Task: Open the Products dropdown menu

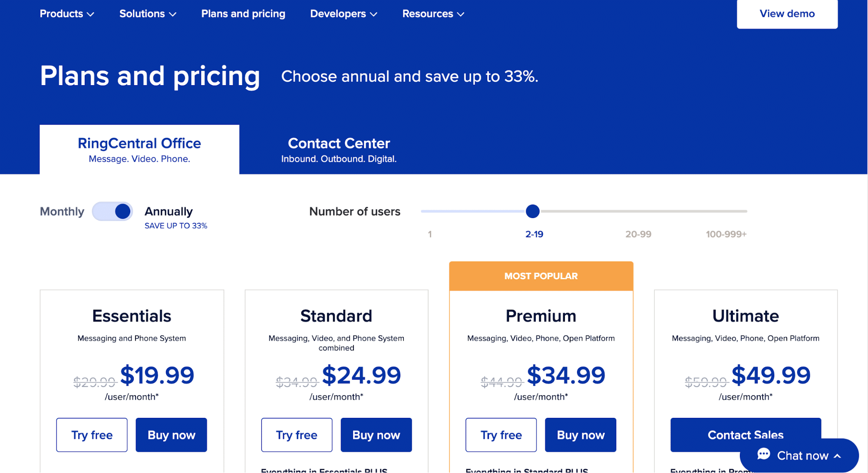Action: (x=67, y=14)
